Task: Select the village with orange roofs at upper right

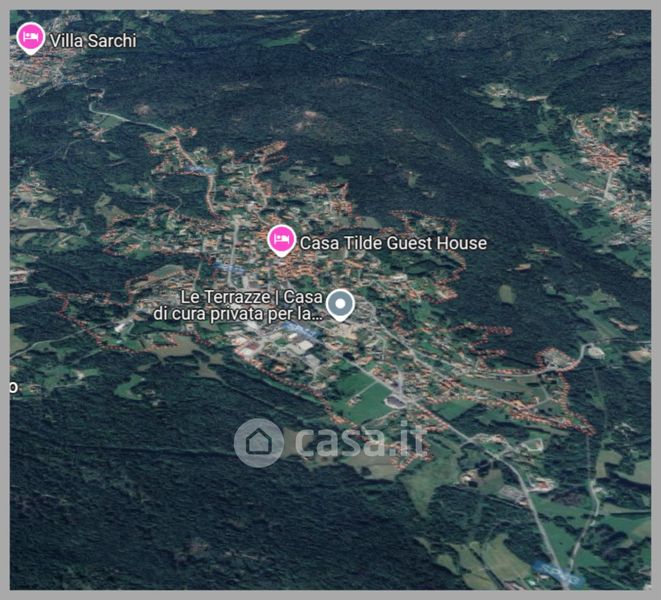Action: click(x=601, y=153)
